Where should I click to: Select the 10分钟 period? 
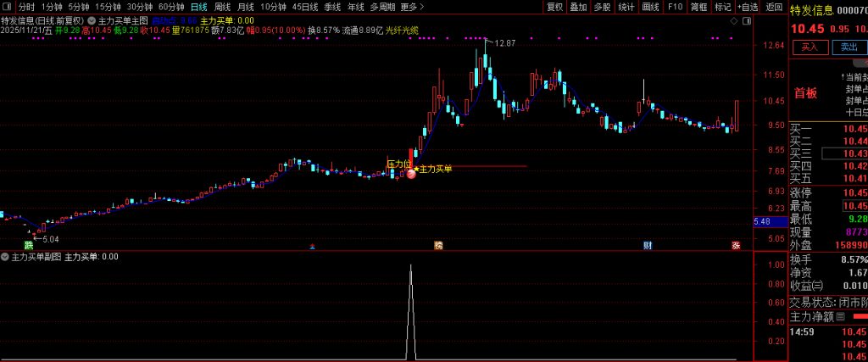pos(273,7)
